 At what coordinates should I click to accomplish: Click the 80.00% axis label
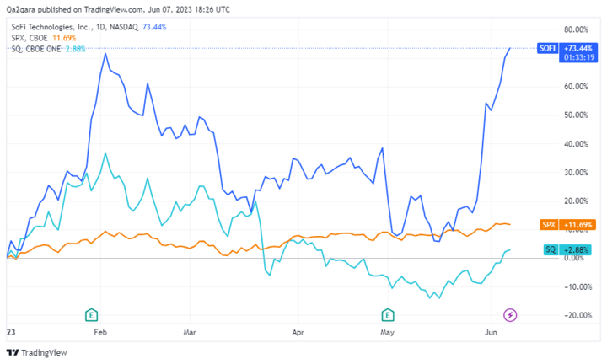click(576, 29)
